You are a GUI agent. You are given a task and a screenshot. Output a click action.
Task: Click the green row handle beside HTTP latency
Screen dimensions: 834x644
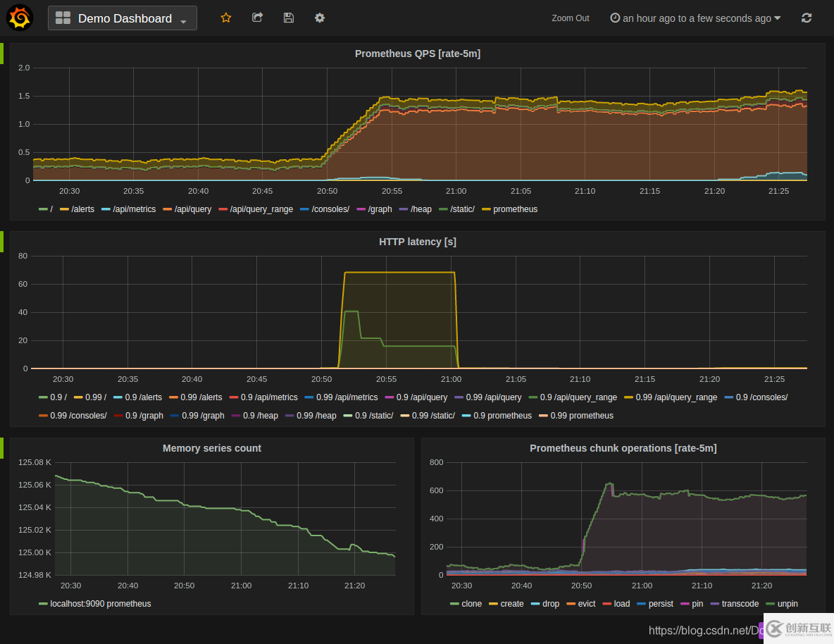click(2, 242)
